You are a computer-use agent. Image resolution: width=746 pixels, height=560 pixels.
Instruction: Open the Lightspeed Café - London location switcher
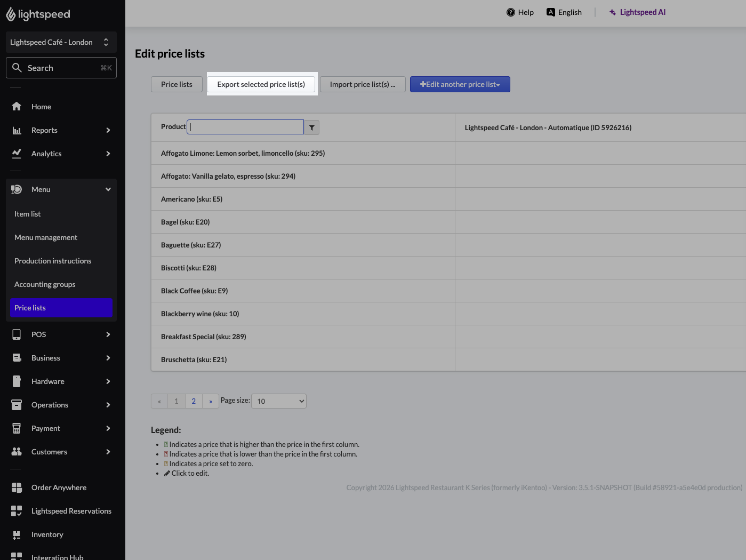pyautogui.click(x=61, y=42)
